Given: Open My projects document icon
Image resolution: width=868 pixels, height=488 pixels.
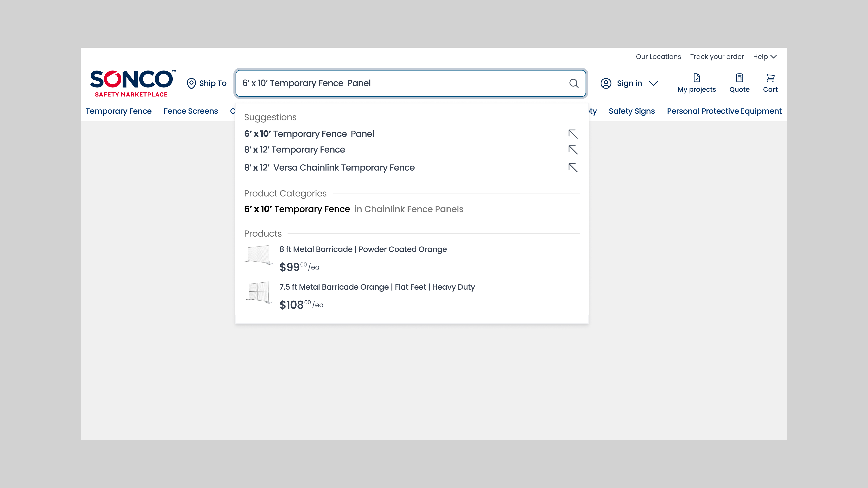Looking at the screenshot, I should [696, 78].
